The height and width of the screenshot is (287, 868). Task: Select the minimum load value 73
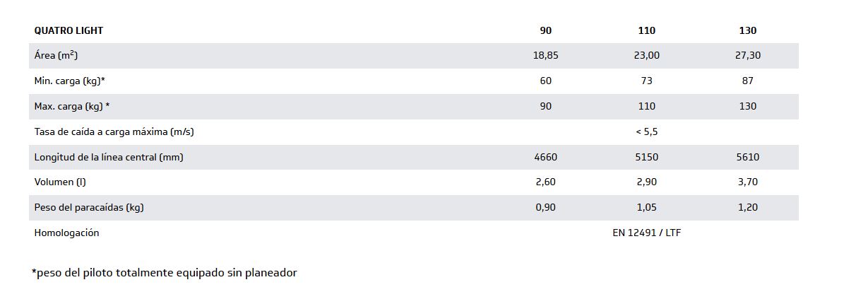tap(646, 81)
